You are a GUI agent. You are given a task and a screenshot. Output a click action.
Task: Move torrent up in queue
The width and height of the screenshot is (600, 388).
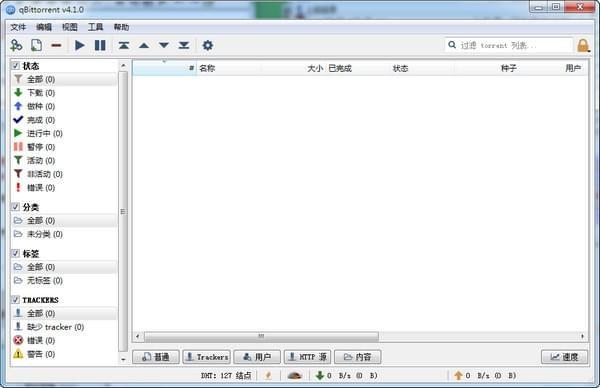(144, 46)
